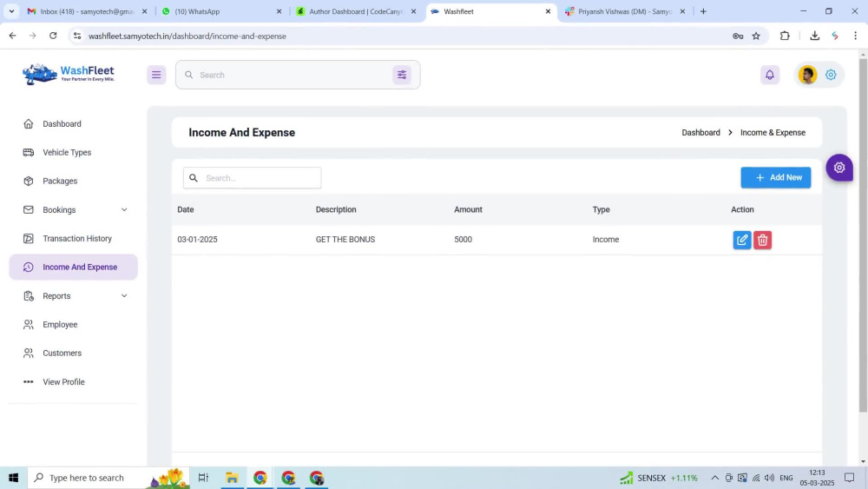This screenshot has height=489, width=868.
Task: Bookmark this page with star
Action: [x=756, y=36]
